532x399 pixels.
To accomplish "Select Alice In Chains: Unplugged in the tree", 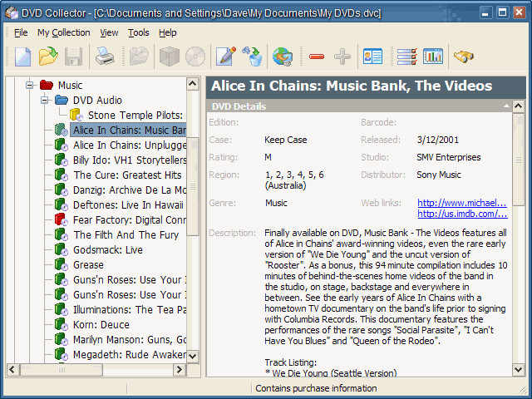I will pos(130,145).
